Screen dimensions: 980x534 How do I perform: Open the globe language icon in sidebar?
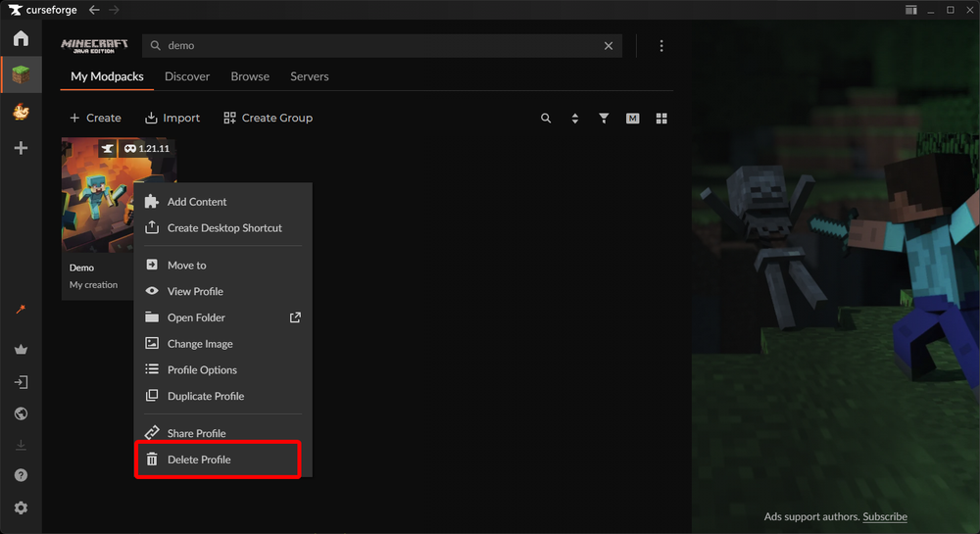pyautogui.click(x=21, y=413)
